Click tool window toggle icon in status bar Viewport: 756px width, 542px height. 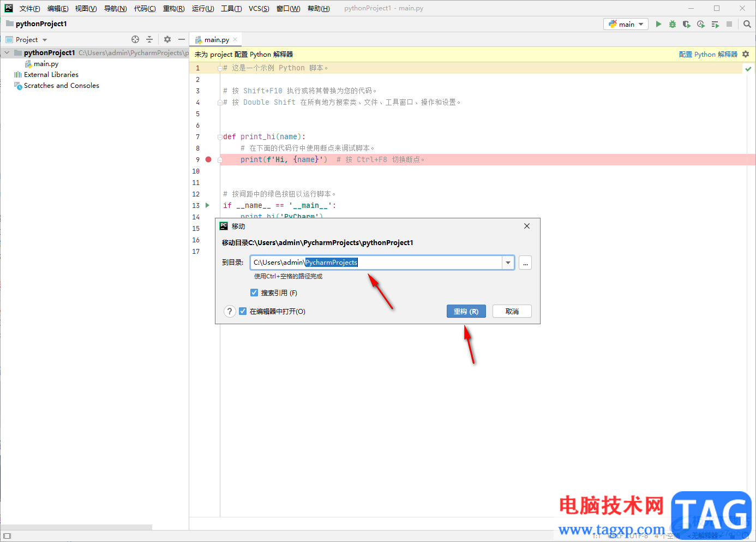coord(7,536)
